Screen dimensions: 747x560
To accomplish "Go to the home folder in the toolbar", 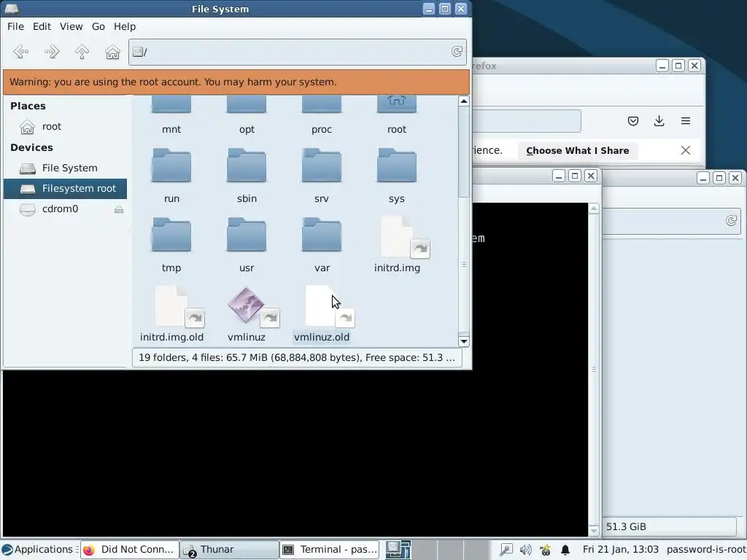I will (112, 52).
